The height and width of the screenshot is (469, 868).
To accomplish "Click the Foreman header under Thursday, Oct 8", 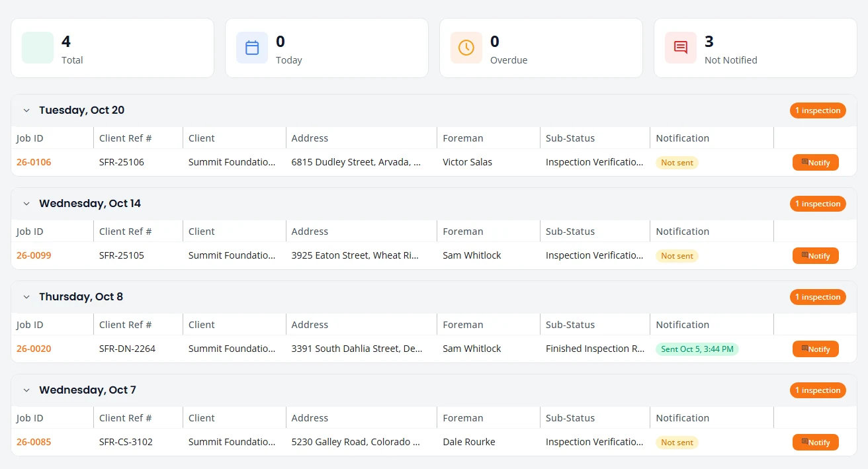I will [x=462, y=325].
